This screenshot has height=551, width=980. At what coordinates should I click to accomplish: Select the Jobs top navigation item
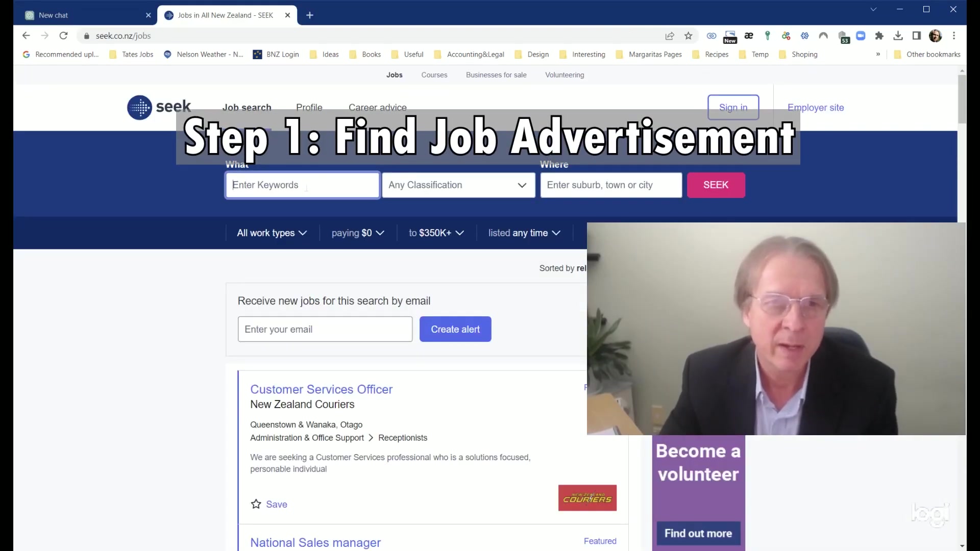(x=394, y=75)
